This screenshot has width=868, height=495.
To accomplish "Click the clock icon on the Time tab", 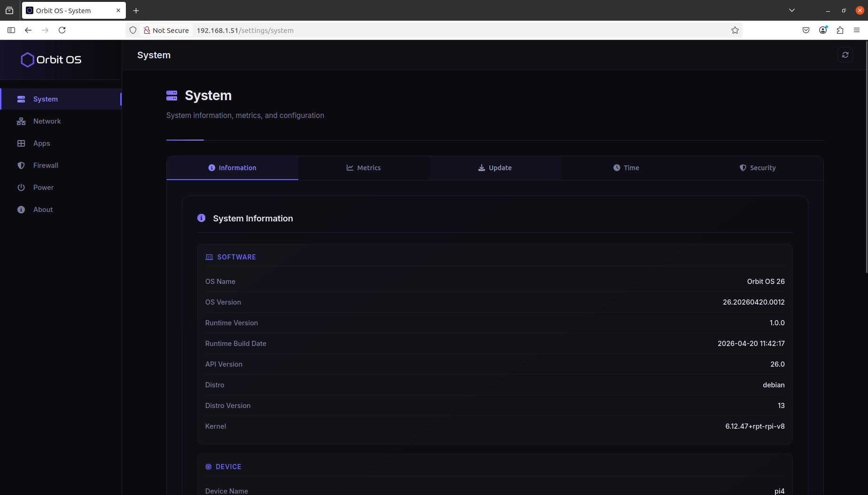I will 617,167.
